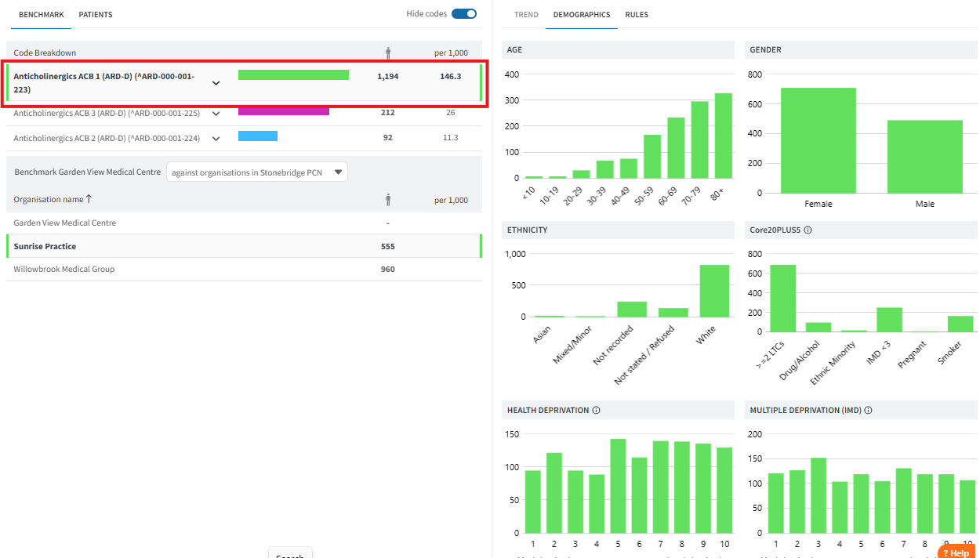Click decile 5 bar in Health Deprivation chart

tap(618, 486)
